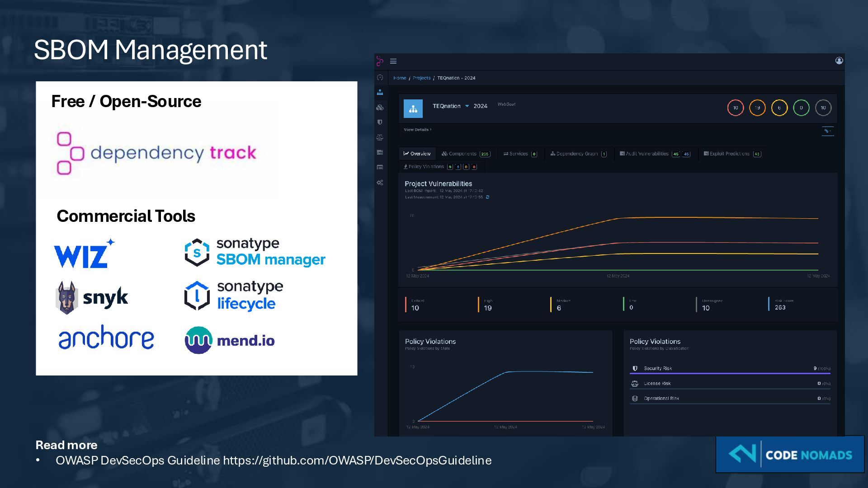Expand the TEQnation version dropdown arrow

click(467, 106)
